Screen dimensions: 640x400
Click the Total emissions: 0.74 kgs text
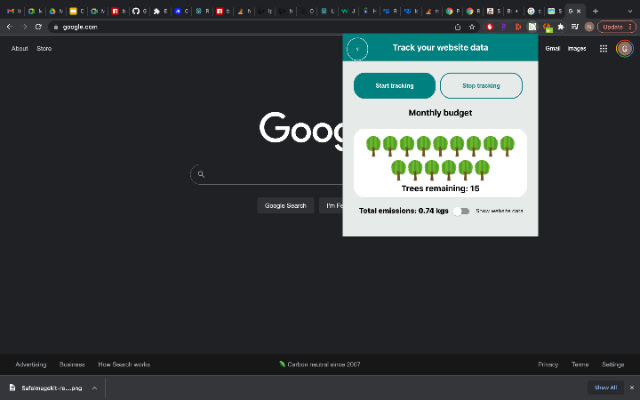[x=404, y=211]
